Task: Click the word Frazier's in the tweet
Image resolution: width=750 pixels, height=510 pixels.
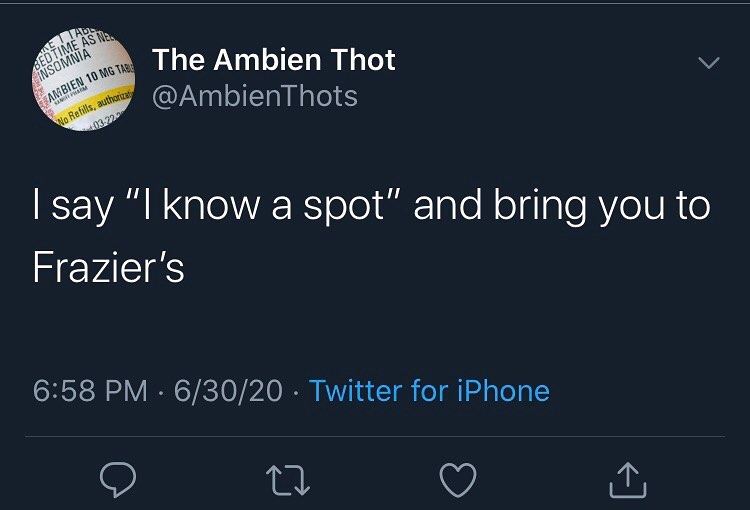Action: click(x=109, y=267)
